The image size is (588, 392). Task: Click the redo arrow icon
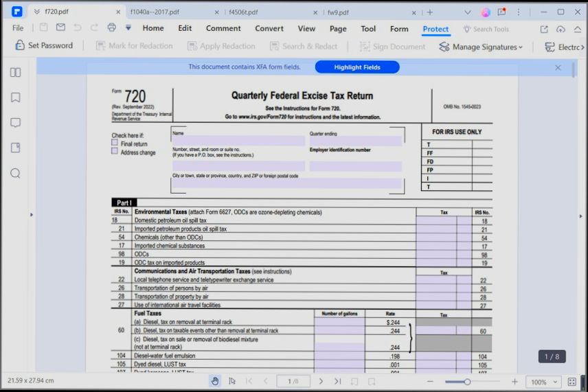(x=94, y=27)
